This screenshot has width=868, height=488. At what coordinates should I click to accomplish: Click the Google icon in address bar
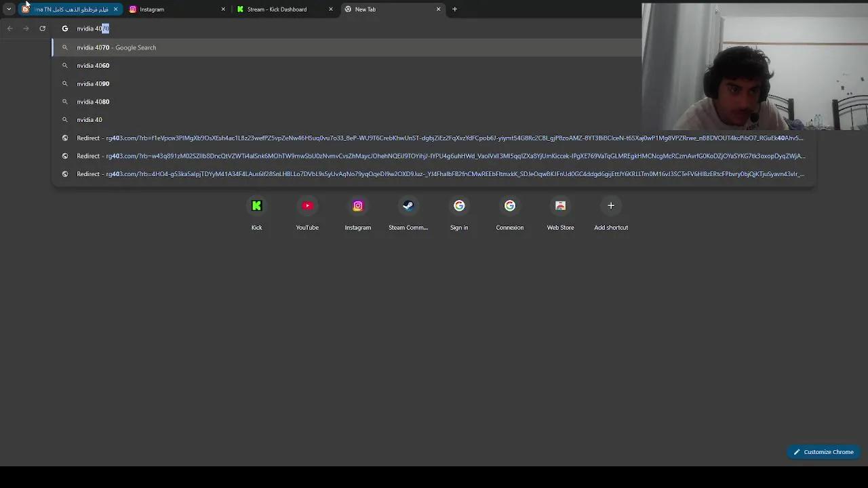(x=65, y=28)
